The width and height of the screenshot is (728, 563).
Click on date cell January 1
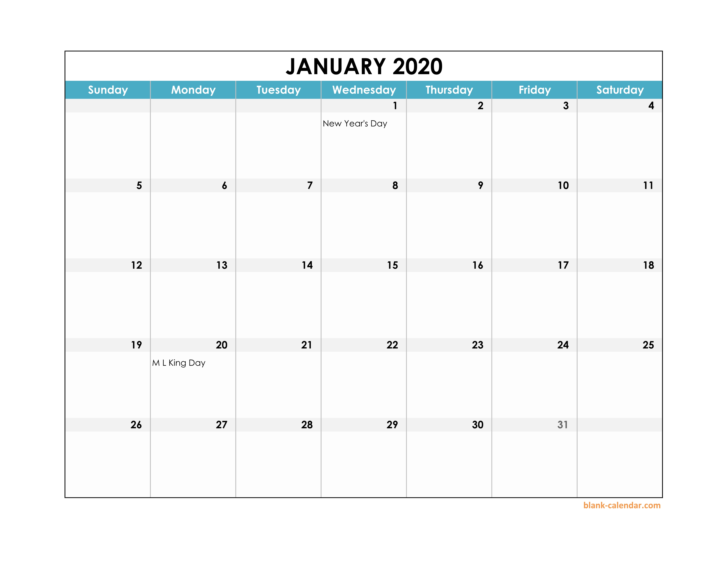tap(363, 136)
